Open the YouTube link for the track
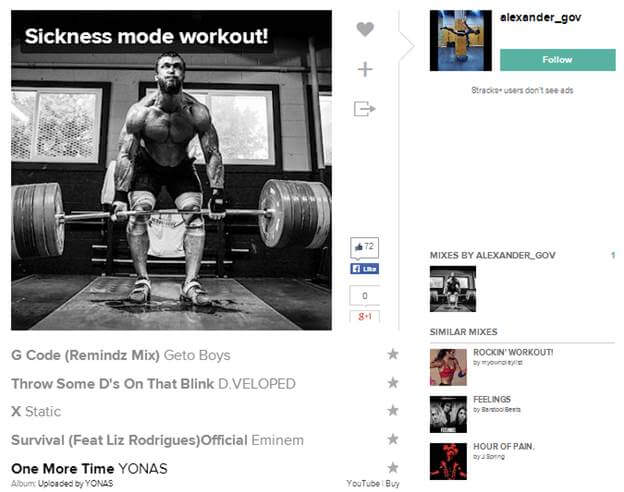Image resolution: width=624 pixels, height=492 pixels. point(363,483)
